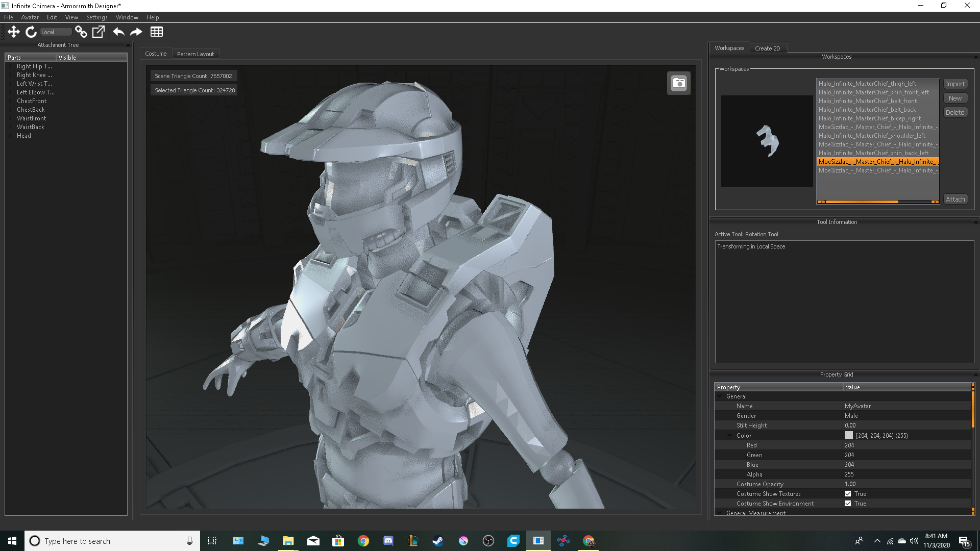Expand the Head part arrow
Image resolution: width=980 pixels, height=551 pixels.
(11, 136)
